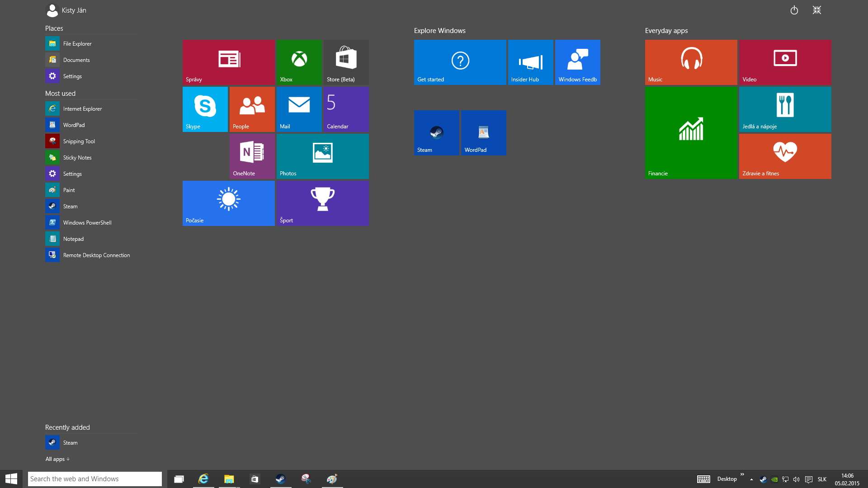Click the Windows Start button
The height and width of the screenshot is (488, 868).
(x=11, y=479)
